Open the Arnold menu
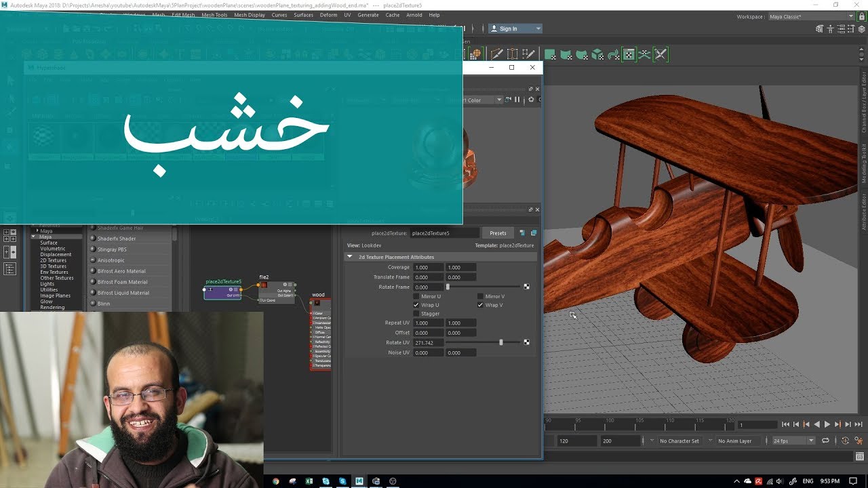The image size is (868, 488). coord(414,15)
